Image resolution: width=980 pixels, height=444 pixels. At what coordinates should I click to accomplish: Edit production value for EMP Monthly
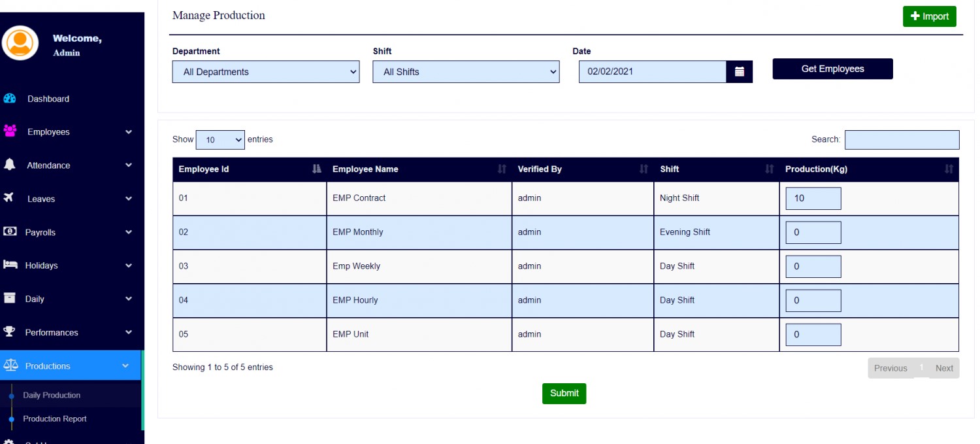point(813,232)
